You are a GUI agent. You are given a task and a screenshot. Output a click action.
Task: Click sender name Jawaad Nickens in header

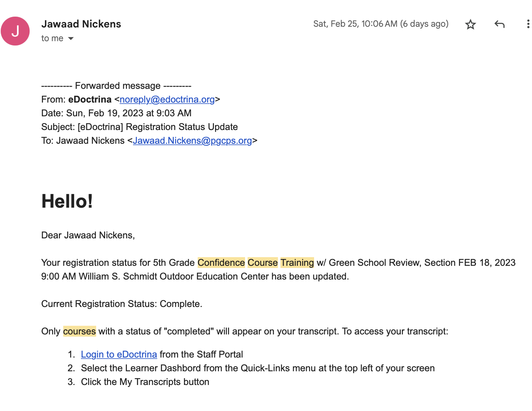point(81,24)
